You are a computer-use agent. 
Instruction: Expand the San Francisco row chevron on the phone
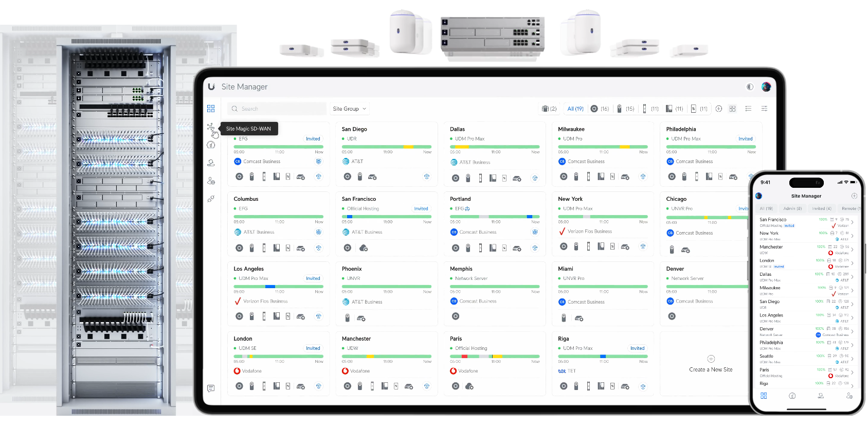[852, 222]
